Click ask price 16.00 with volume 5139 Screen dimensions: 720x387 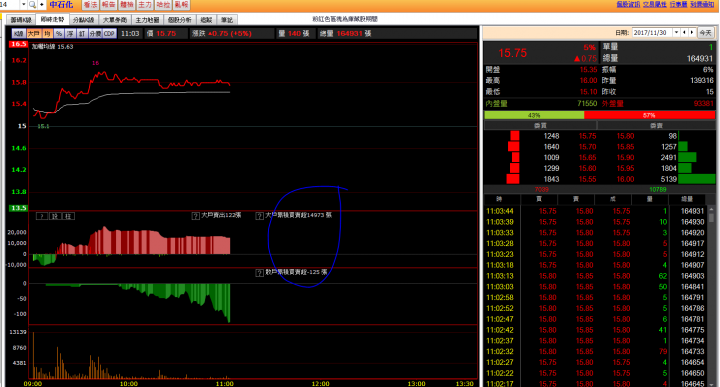coord(625,179)
